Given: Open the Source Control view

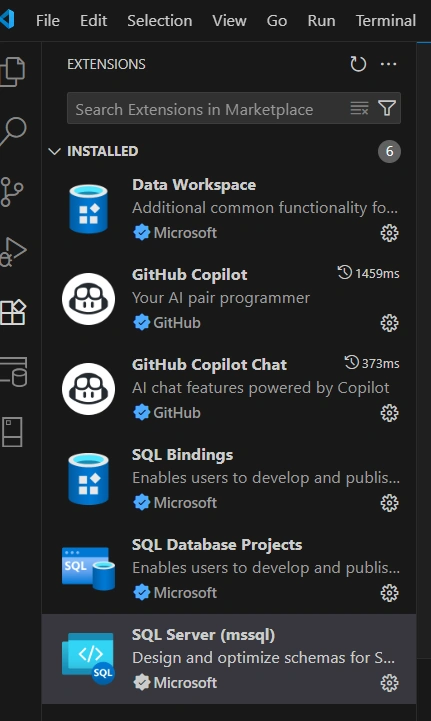Looking at the screenshot, I should (x=12, y=192).
